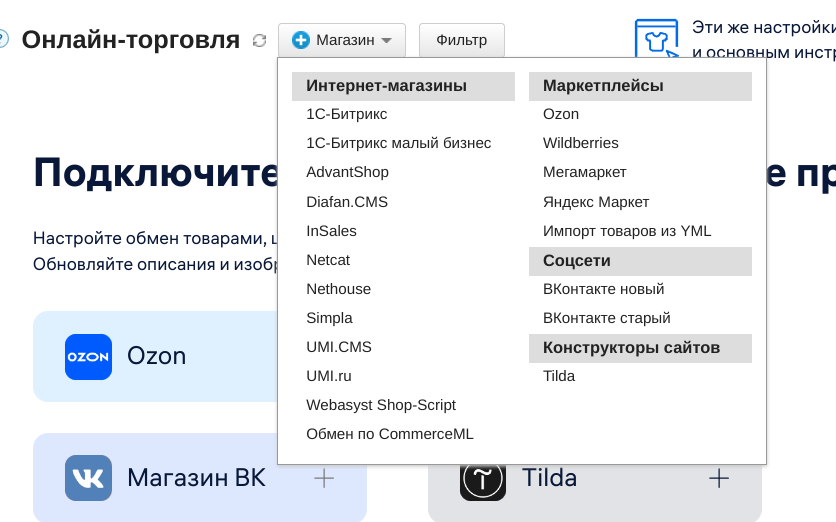Click the Маркетплейсы section header
The width and height of the screenshot is (836, 522).
[x=640, y=86]
